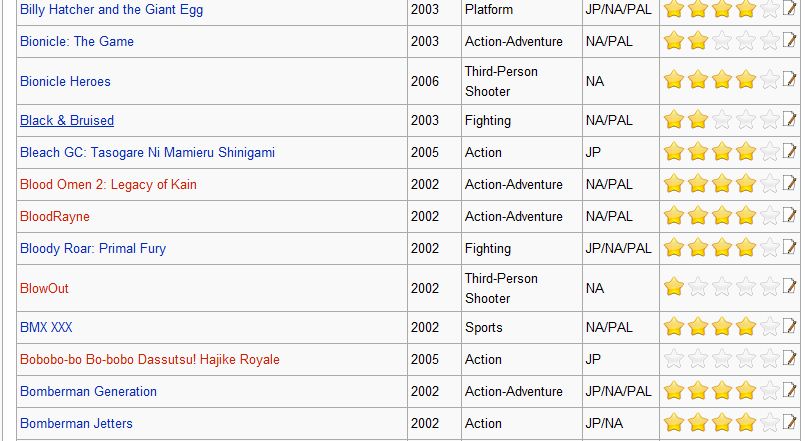Click the edit rating icon for Bionicle Heroes

coord(789,79)
